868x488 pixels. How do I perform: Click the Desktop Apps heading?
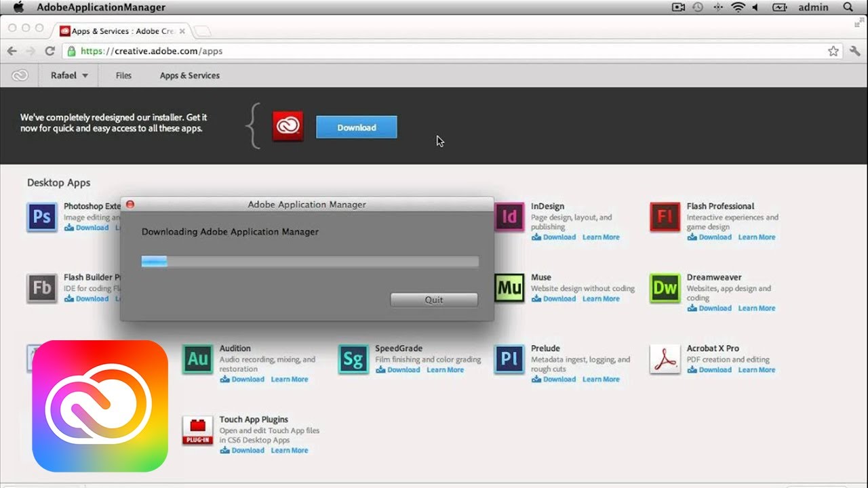pyautogui.click(x=58, y=183)
